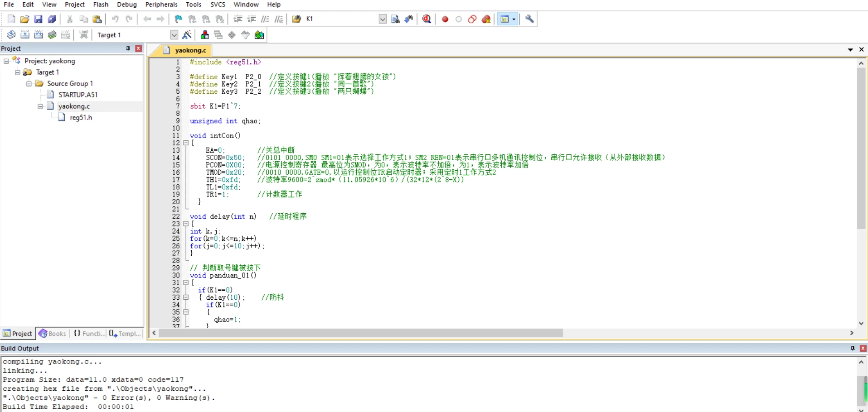This screenshot has width=868, height=412.
Task: Indent selected lines icon
Action: coord(238,19)
